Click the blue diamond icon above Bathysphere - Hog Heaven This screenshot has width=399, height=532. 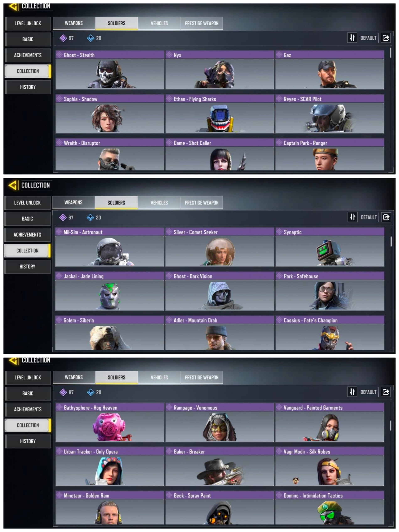(x=90, y=392)
